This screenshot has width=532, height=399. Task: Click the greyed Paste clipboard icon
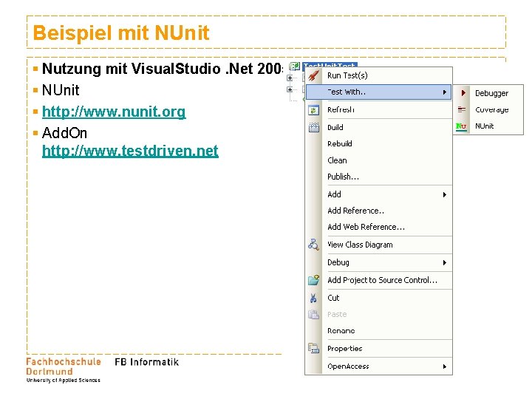[313, 315]
